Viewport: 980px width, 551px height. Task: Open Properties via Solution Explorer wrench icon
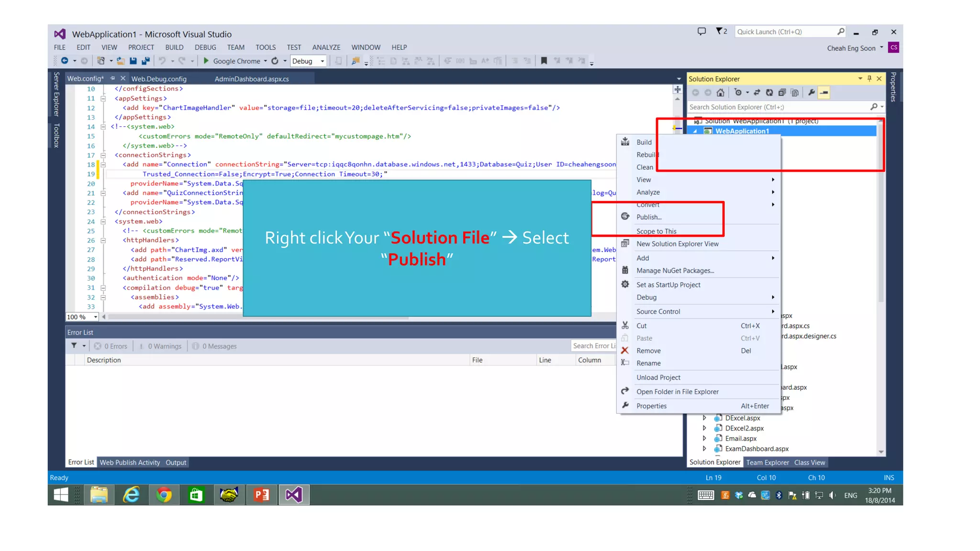click(x=812, y=92)
